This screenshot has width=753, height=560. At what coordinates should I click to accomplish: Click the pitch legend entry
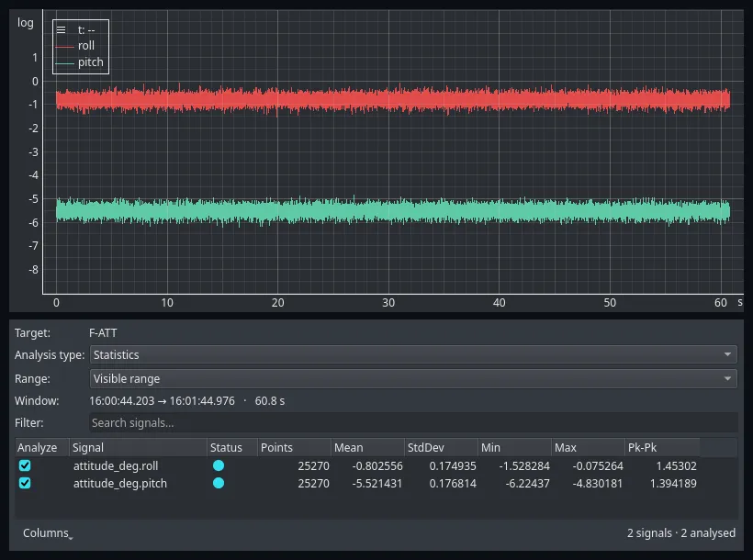point(80,62)
